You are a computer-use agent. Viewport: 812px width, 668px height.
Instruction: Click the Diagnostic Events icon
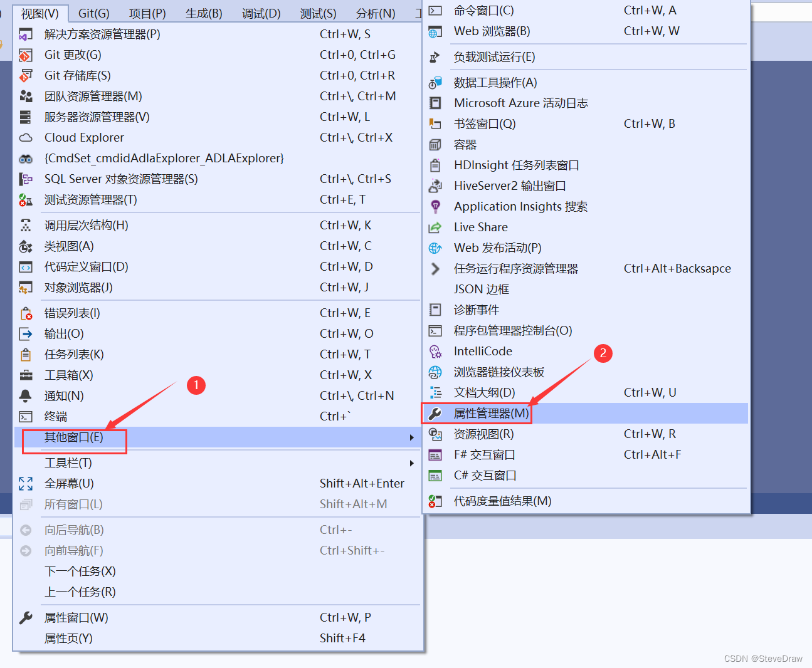pos(435,310)
